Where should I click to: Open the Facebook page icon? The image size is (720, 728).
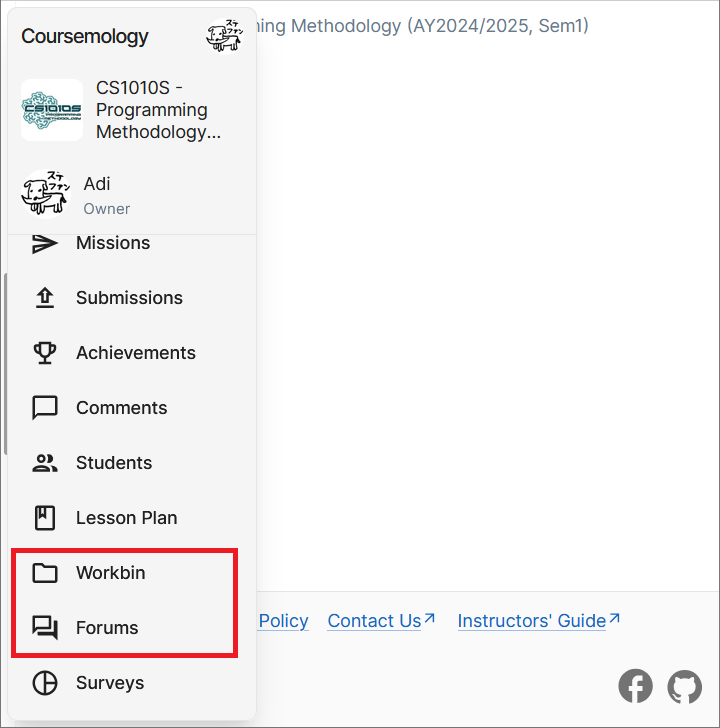pyautogui.click(x=636, y=686)
